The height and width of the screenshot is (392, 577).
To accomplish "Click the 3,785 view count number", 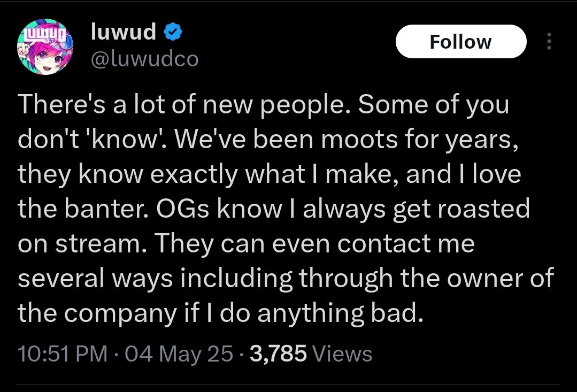I will tap(278, 353).
